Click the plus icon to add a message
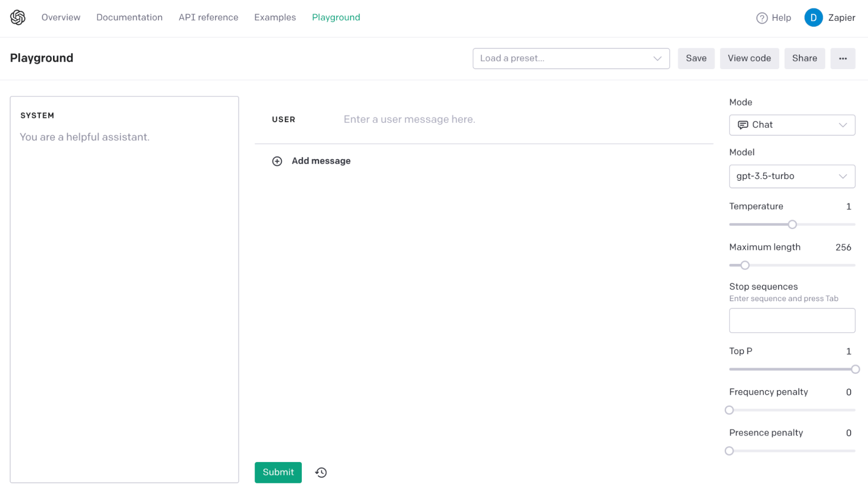868x492 pixels. 277,161
